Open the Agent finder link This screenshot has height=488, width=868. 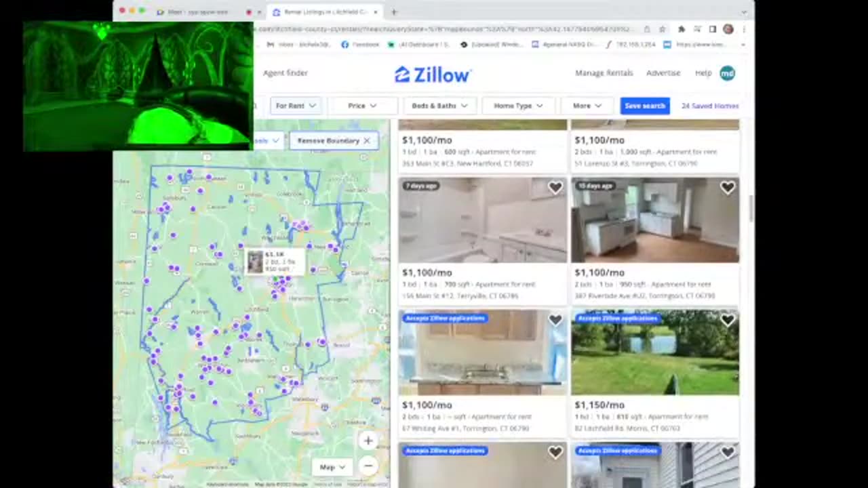pos(285,73)
